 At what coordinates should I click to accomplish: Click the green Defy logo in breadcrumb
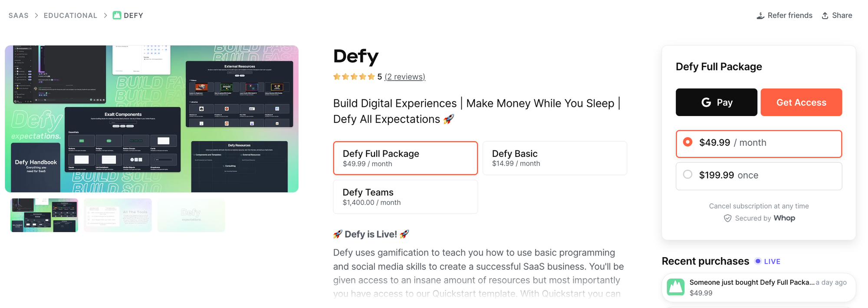click(x=117, y=15)
